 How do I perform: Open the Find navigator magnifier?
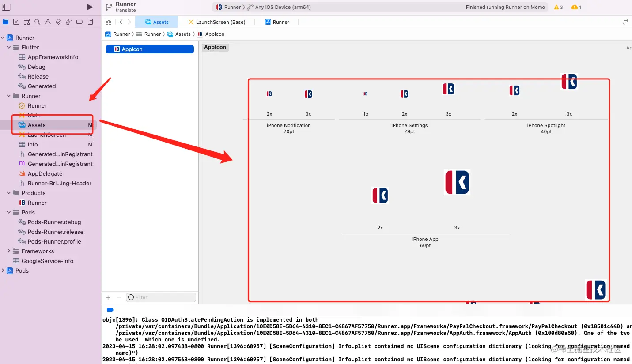tap(37, 22)
